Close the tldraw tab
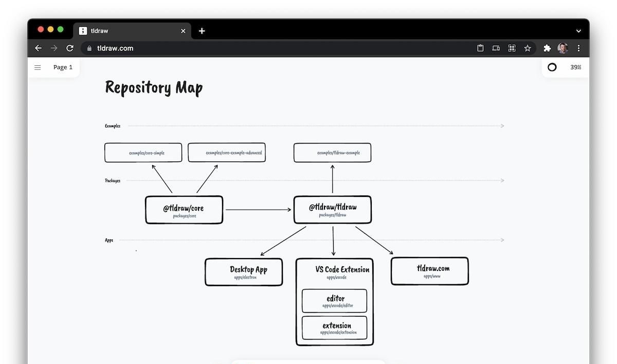The width and height of the screenshot is (617, 364). click(183, 31)
